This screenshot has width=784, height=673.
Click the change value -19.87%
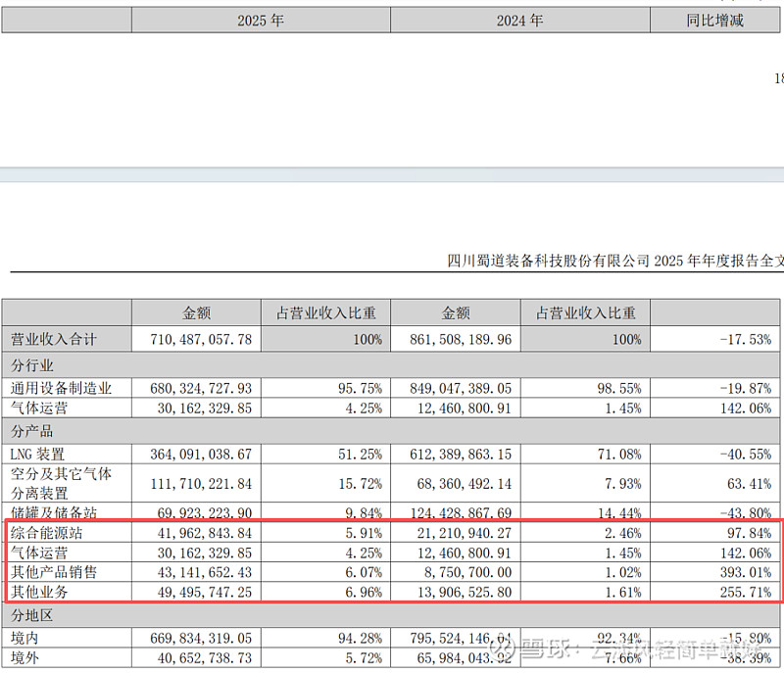click(x=746, y=388)
